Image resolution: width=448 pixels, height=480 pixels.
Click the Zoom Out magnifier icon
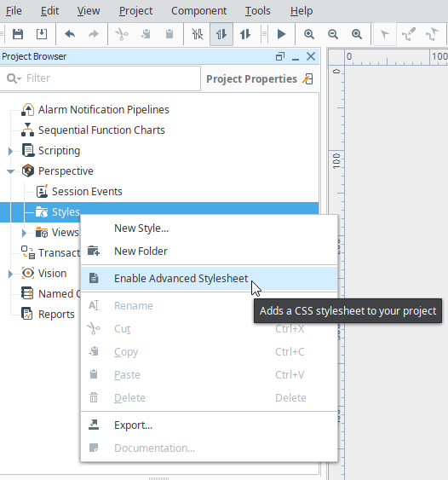333,34
